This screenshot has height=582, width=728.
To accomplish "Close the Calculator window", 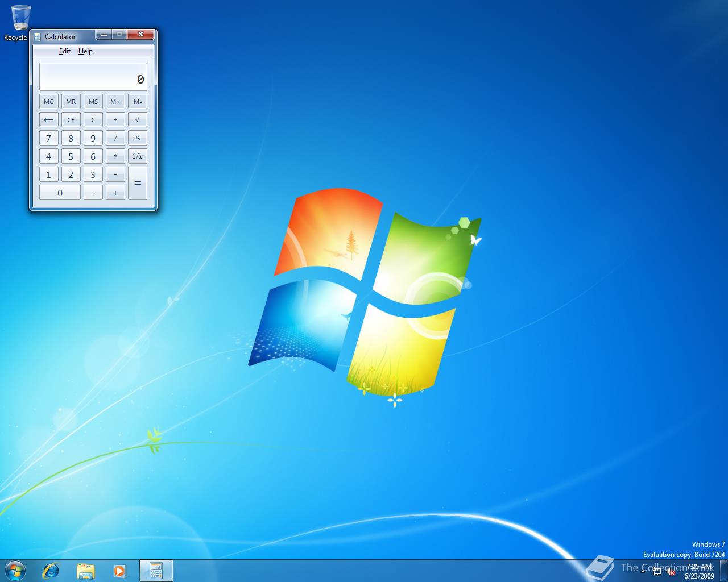I will [x=140, y=35].
